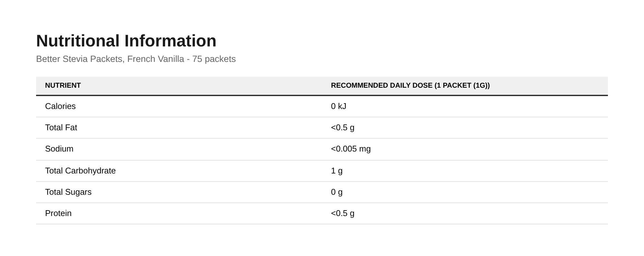Click the Nutritional Information heading

pyautogui.click(x=126, y=41)
